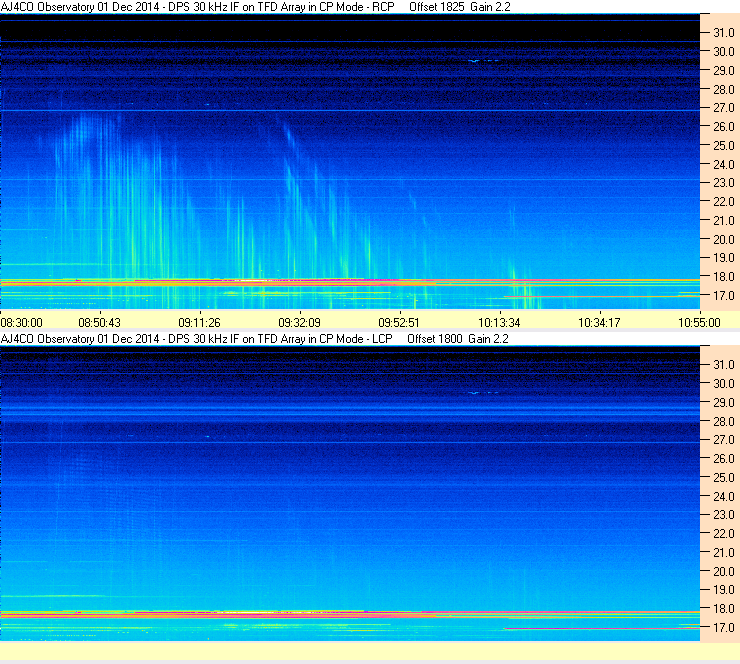Image resolution: width=740 pixels, height=664 pixels.
Task: Select the 09:52:51 time marker
Action: click(x=398, y=322)
